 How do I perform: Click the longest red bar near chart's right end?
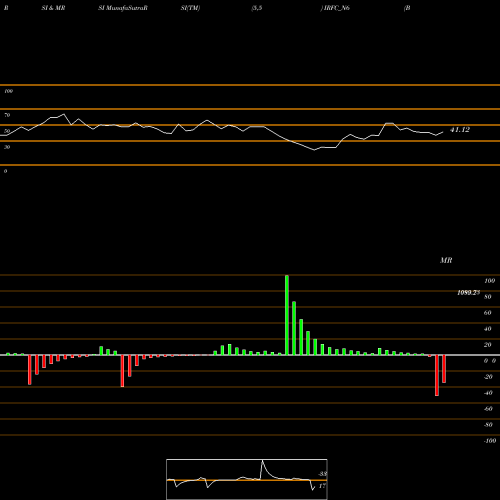coord(437,375)
